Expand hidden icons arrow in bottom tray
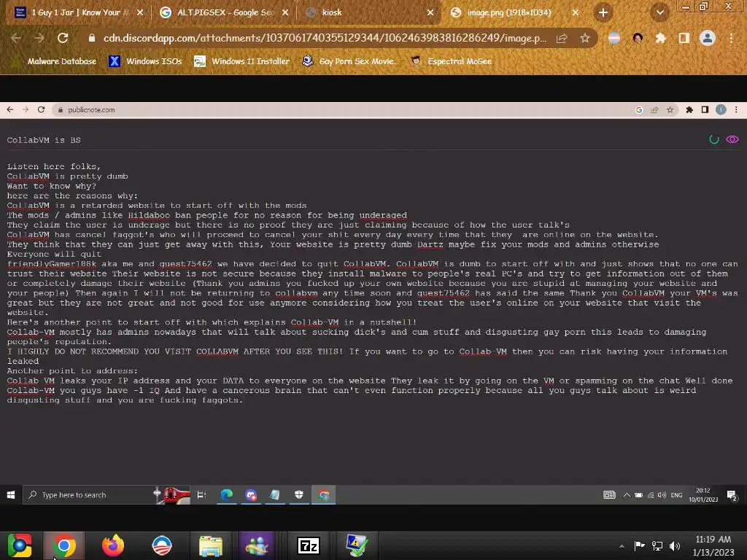Viewport: 747px width, 560px height. (x=622, y=546)
